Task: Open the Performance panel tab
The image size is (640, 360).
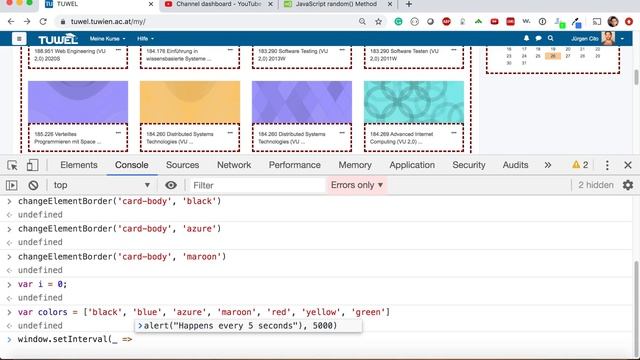Action: [294, 165]
